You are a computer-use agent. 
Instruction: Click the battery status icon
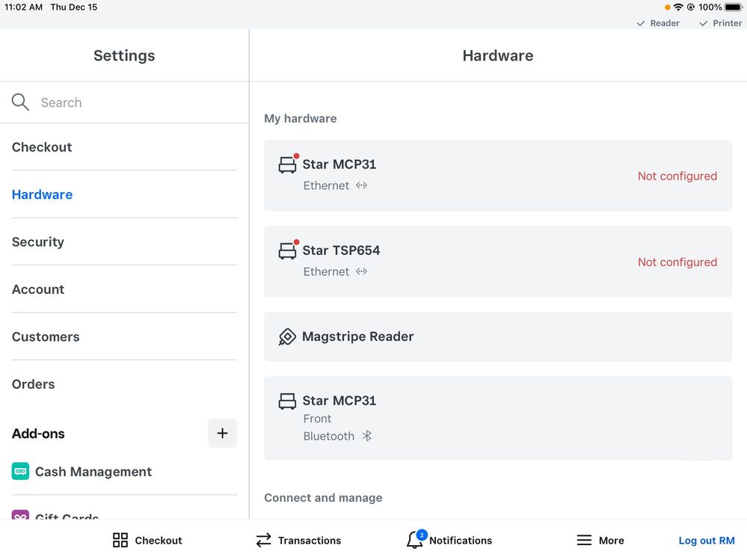pos(734,7)
